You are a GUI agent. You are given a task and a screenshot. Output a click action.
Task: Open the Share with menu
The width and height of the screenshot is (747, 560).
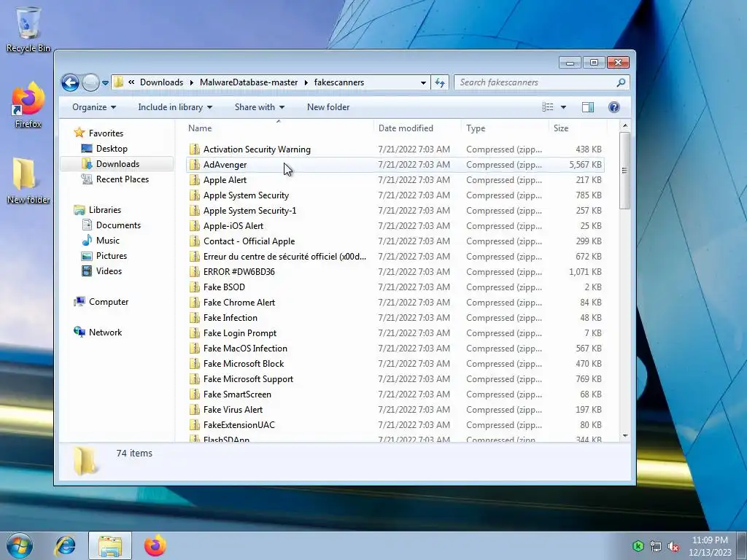[259, 107]
